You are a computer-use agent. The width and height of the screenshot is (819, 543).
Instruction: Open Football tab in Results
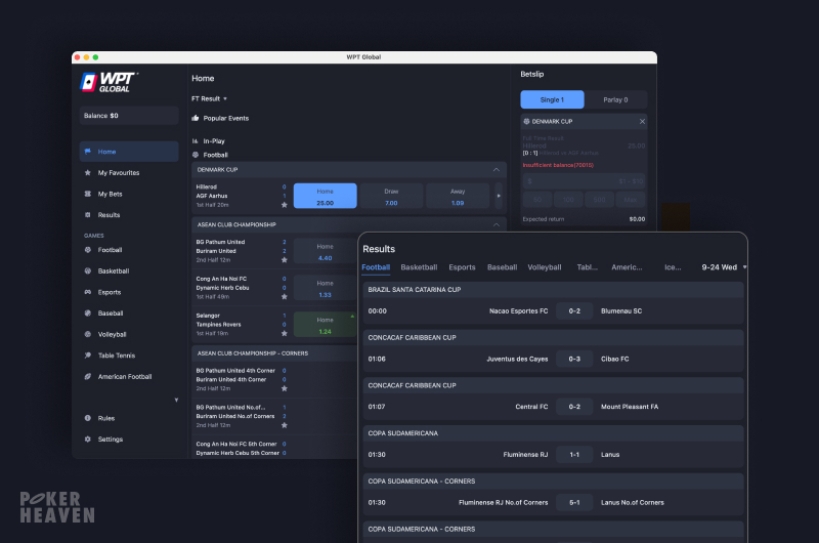376,267
